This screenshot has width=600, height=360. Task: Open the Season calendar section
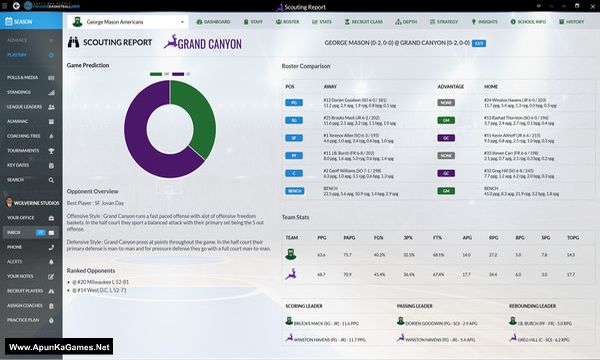31,21
